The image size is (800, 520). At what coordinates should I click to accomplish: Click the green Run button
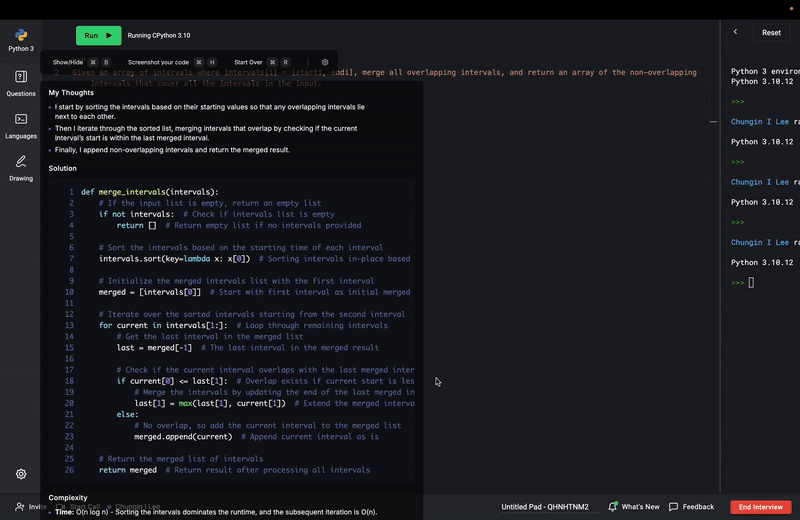98,35
